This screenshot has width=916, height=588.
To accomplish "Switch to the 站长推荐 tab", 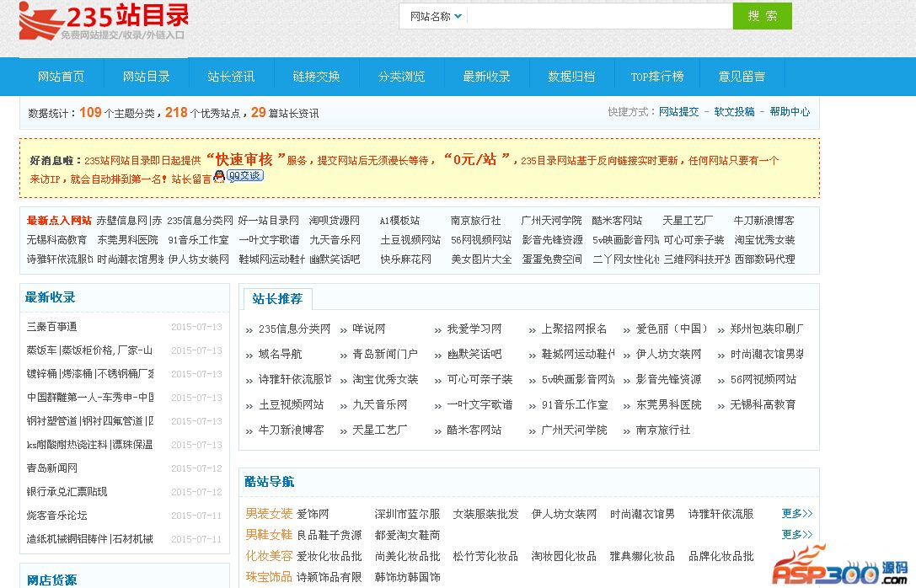I will 277,298.
